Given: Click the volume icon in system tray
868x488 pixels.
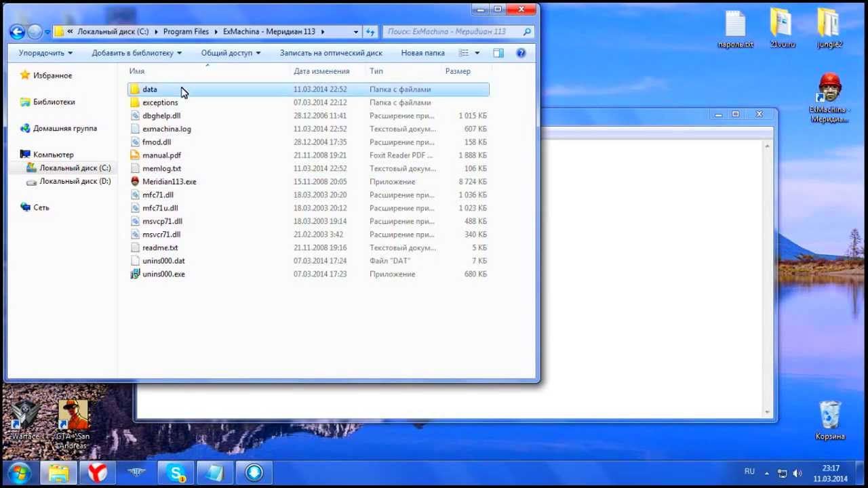Looking at the screenshot, I should click(x=797, y=473).
